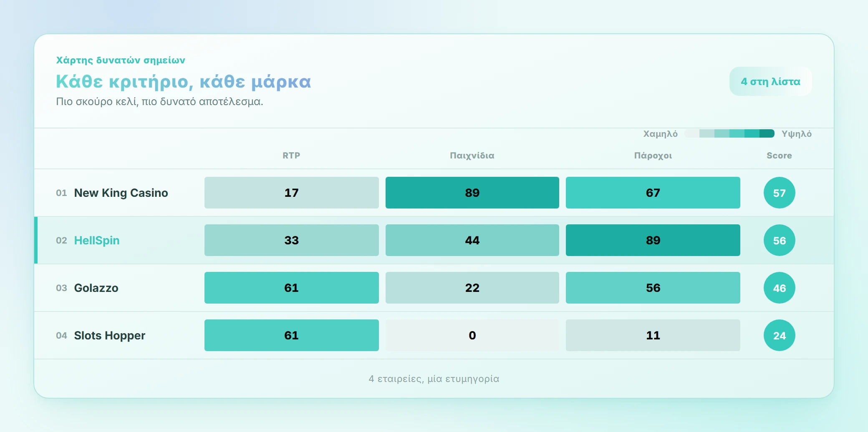The height and width of the screenshot is (432, 868).
Task: Click Golazzo RTP cell 61
Action: point(292,288)
